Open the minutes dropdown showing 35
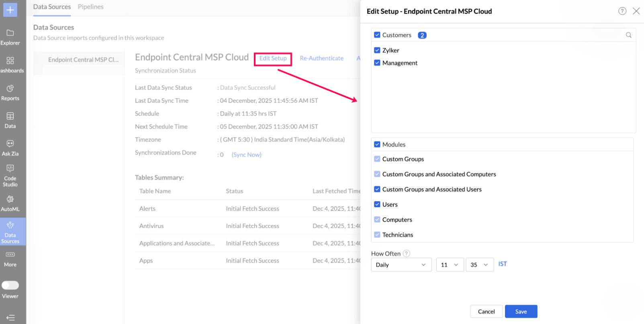This screenshot has height=324, width=644. pyautogui.click(x=479, y=265)
